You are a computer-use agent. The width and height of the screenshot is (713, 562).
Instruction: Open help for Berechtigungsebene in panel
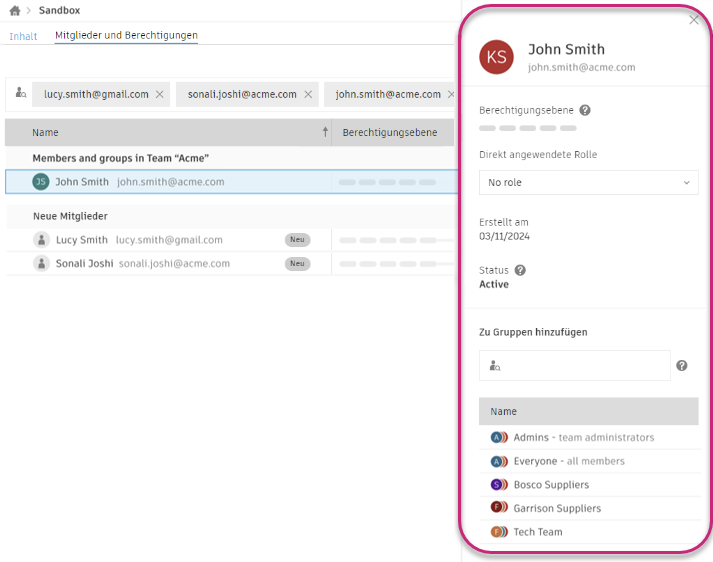pos(585,110)
